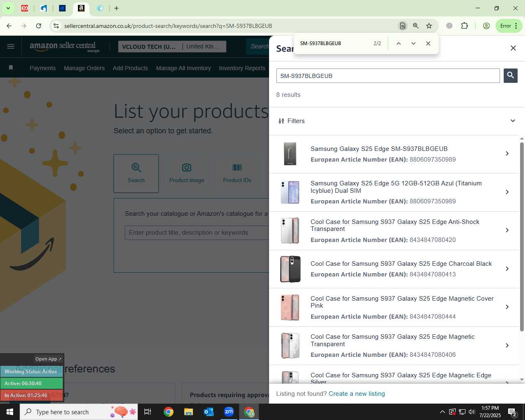Open Samsung Galaxy S25 Edge SM-S937BLBGEUB result
The height and width of the screenshot is (420, 525).
pos(394,154)
